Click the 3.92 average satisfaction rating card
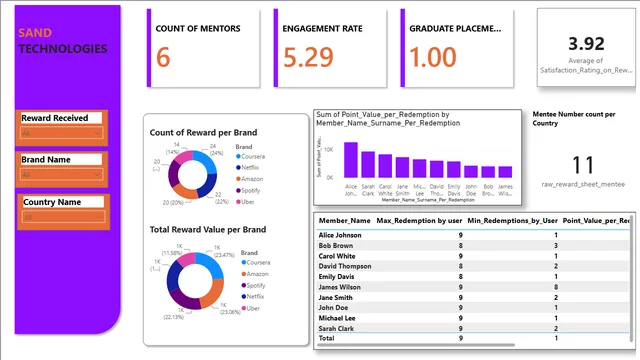The width and height of the screenshot is (640, 360). click(x=586, y=47)
